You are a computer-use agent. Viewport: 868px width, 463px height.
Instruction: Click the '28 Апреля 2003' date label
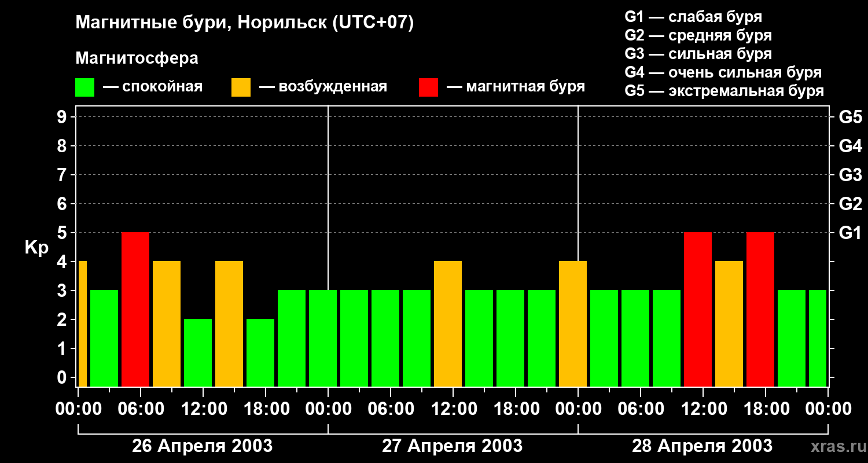[x=702, y=446]
